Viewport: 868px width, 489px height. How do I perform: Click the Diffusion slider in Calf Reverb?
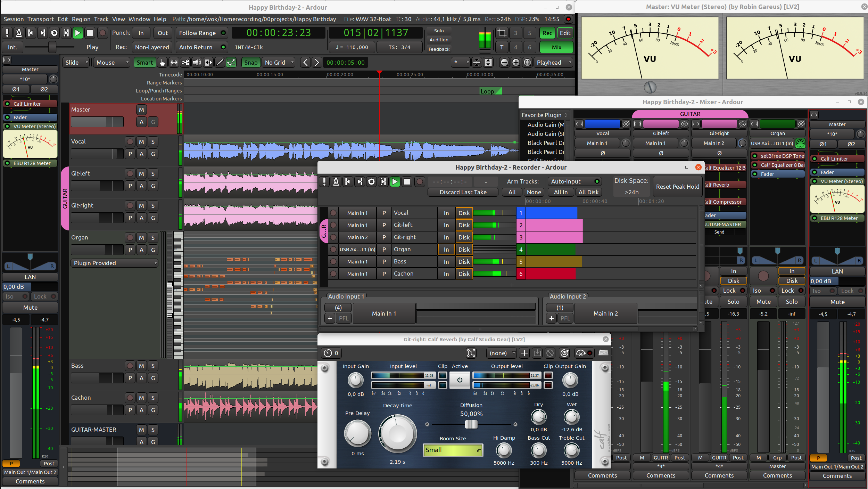point(471,424)
